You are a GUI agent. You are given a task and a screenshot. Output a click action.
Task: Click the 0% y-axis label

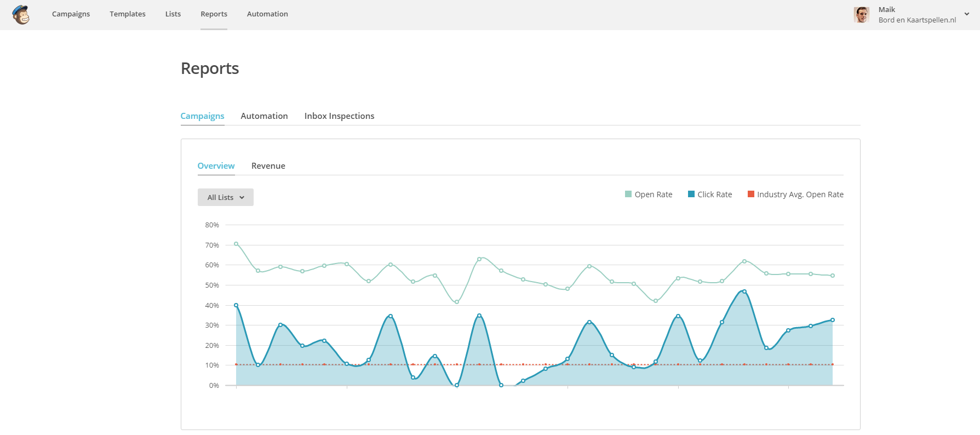[x=214, y=385]
